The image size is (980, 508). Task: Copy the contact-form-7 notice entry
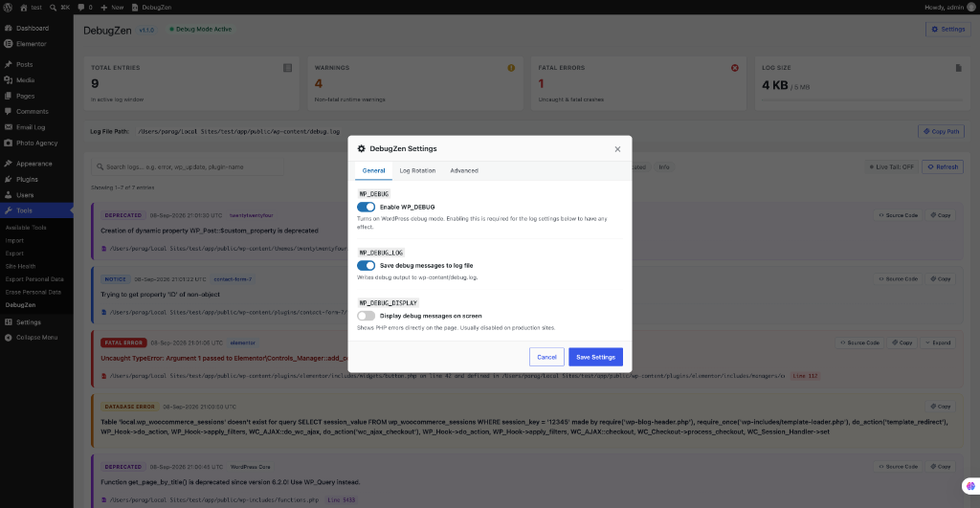[941, 278]
